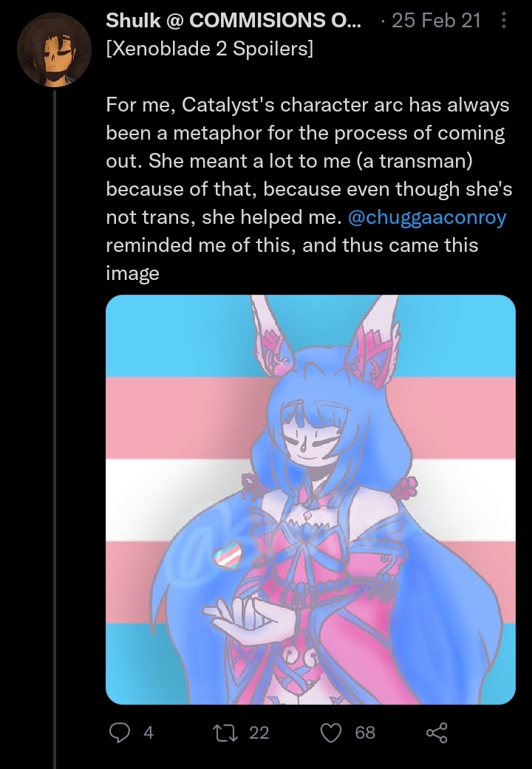Retweet using the arrows icon
This screenshot has height=769, width=532.
coord(225,732)
